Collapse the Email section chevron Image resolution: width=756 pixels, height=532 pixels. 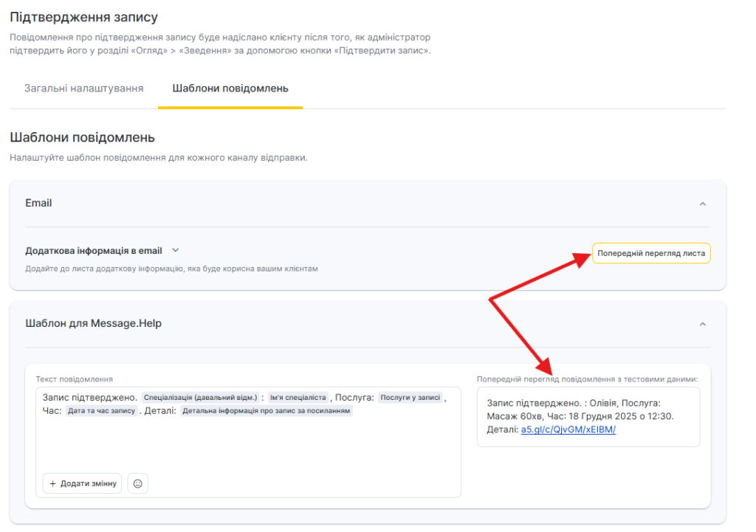tap(702, 204)
